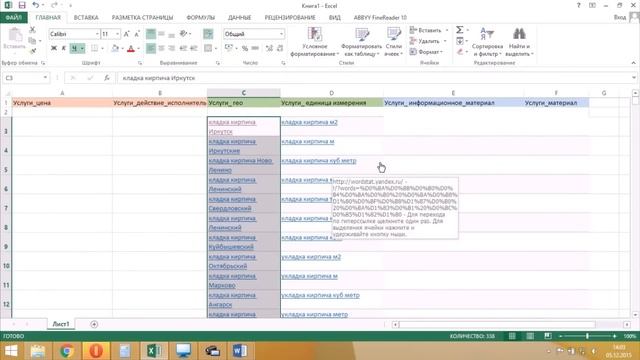Switch to the ВСТАВКА tab
The image size is (640, 360).
click(x=86, y=18)
